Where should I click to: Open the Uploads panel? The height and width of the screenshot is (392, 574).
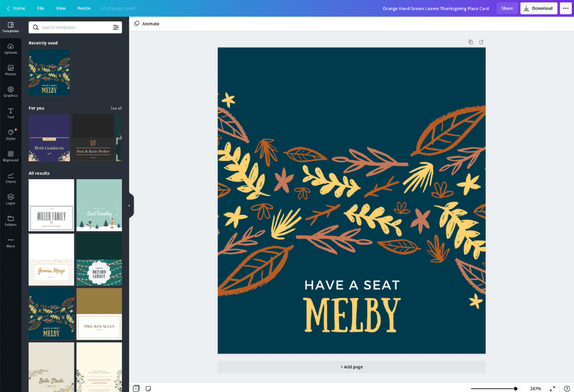(x=11, y=49)
